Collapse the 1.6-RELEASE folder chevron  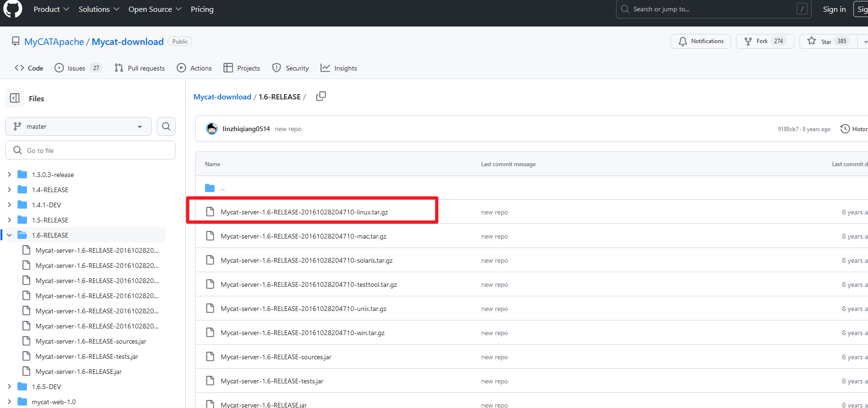pyautogui.click(x=9, y=235)
